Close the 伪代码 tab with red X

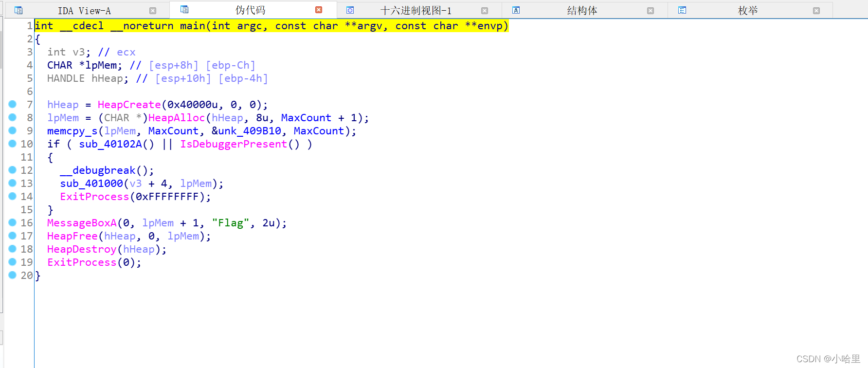319,10
